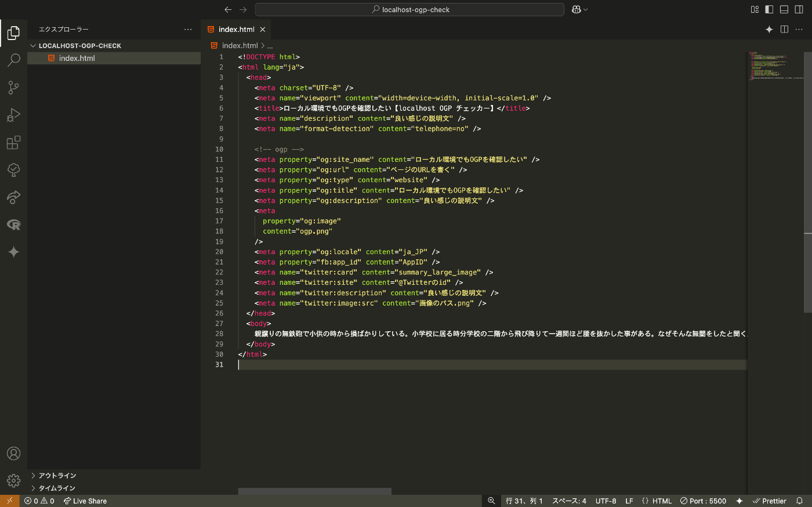
Task: Change end of line sequence LF
Action: point(629,501)
